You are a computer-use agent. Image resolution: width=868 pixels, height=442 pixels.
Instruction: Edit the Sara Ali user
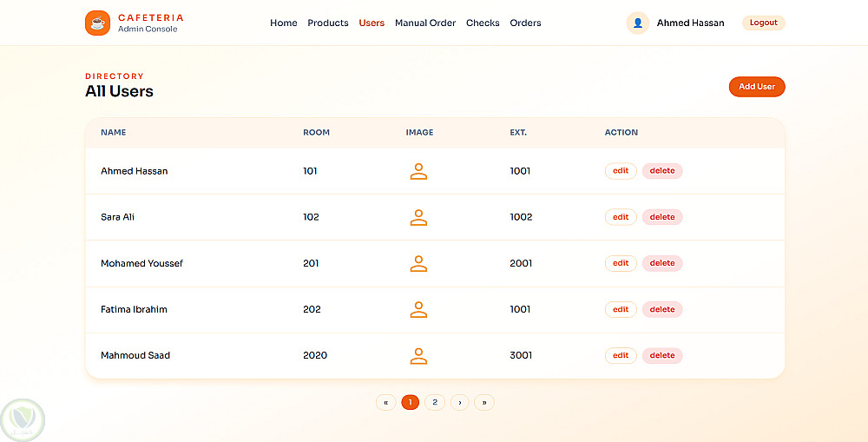[621, 217]
